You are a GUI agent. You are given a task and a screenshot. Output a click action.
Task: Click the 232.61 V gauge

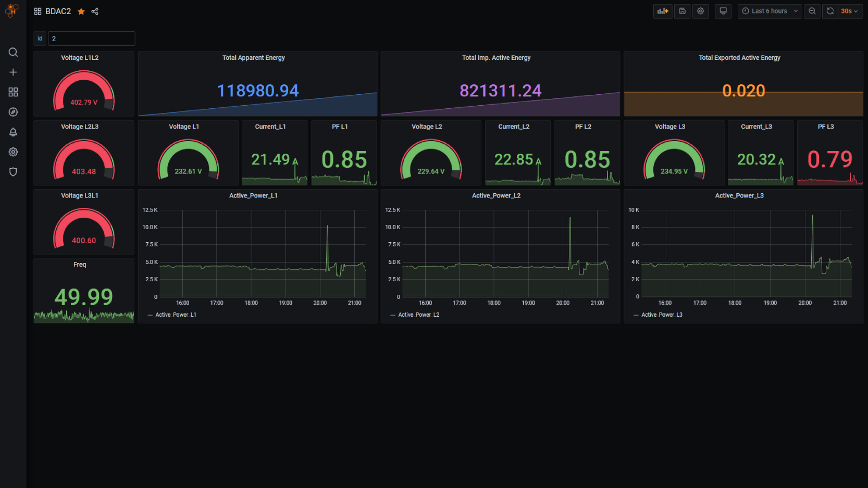click(x=188, y=160)
